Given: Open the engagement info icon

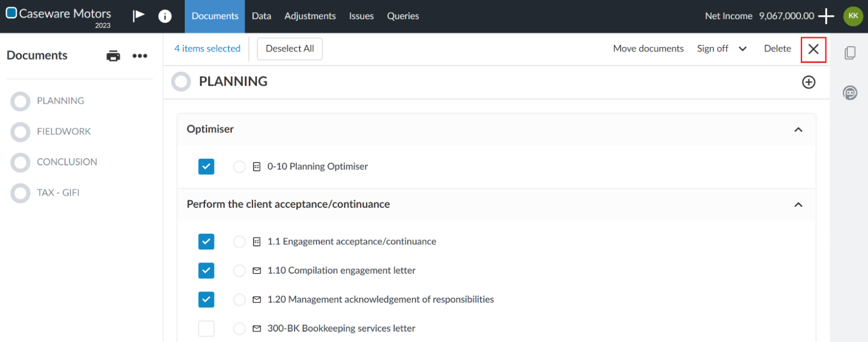Looking at the screenshot, I should pos(165,16).
